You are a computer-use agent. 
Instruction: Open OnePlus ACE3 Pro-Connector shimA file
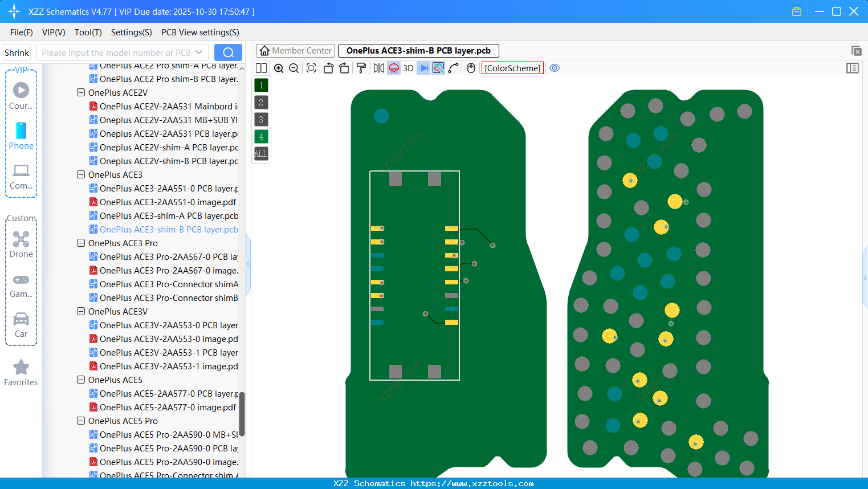[164, 284]
